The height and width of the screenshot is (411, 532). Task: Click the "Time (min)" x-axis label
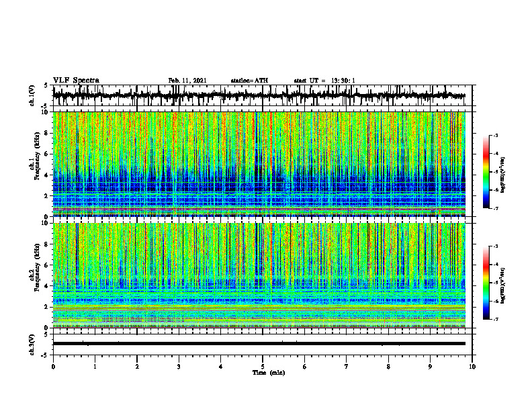(269, 373)
